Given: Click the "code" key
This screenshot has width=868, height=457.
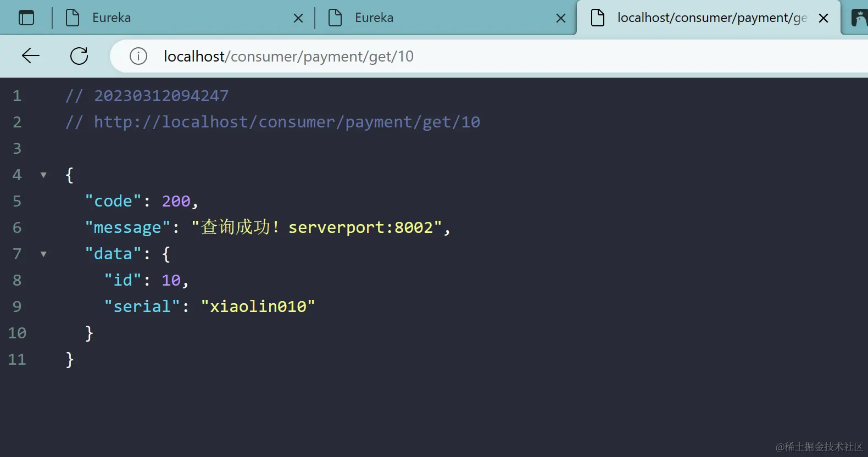Looking at the screenshot, I should [114, 201].
